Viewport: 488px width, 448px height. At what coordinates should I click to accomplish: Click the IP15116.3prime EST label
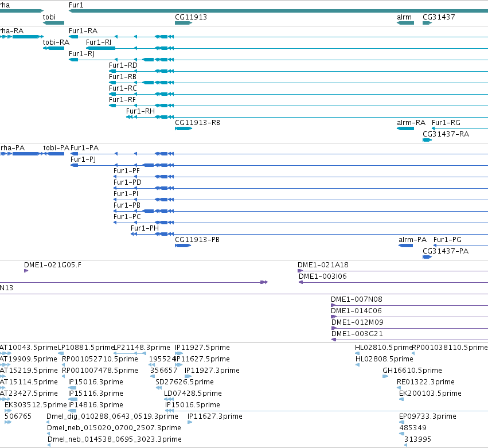(96, 394)
